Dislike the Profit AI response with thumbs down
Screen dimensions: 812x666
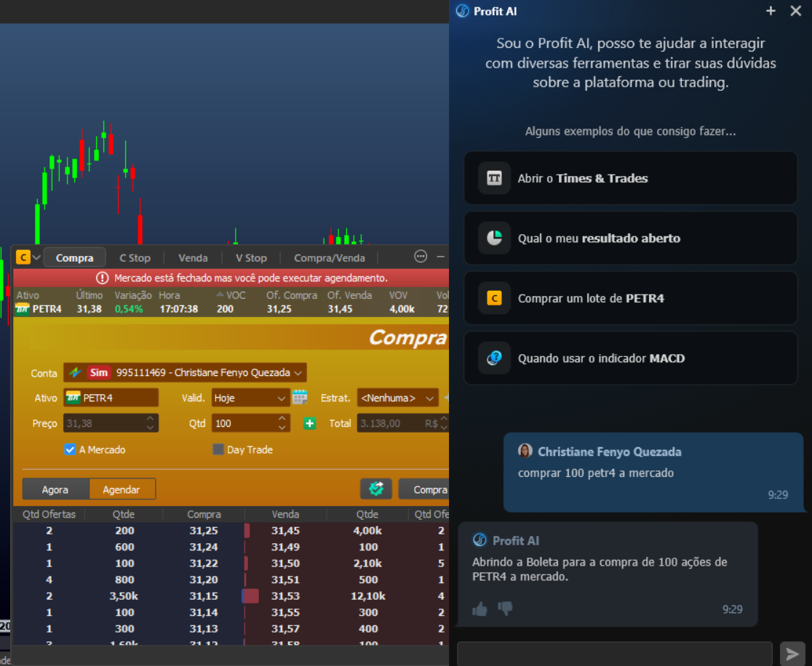(x=505, y=609)
